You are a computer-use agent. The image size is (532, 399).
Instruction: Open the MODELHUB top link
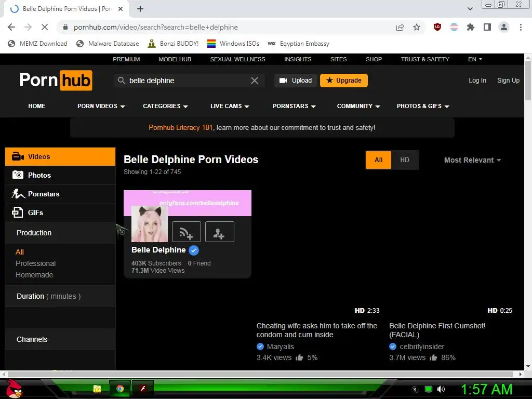(175, 59)
